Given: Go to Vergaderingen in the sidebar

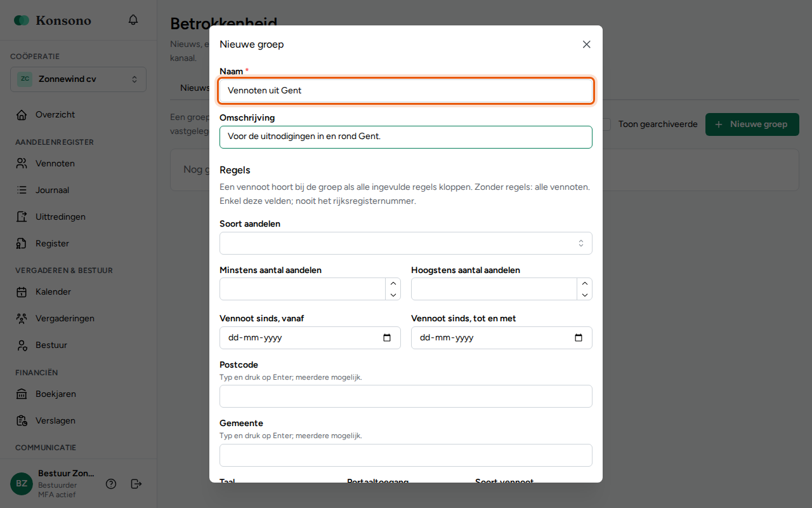Looking at the screenshot, I should pos(65,319).
